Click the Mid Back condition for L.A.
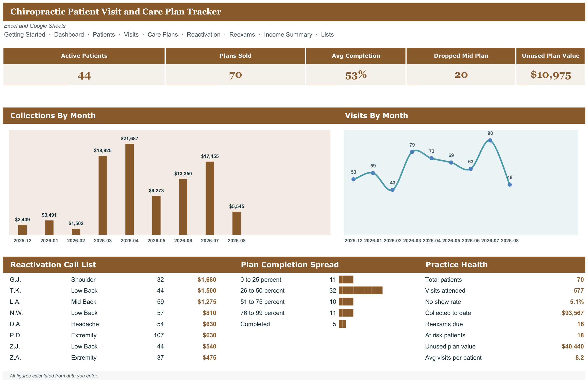Image resolution: width=588 pixels, height=381 pixels. tap(83, 302)
